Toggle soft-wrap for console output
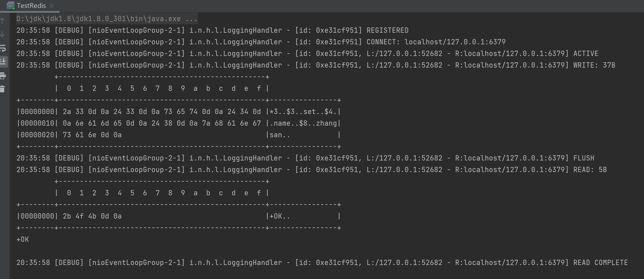The image size is (644, 279). click(x=3, y=48)
